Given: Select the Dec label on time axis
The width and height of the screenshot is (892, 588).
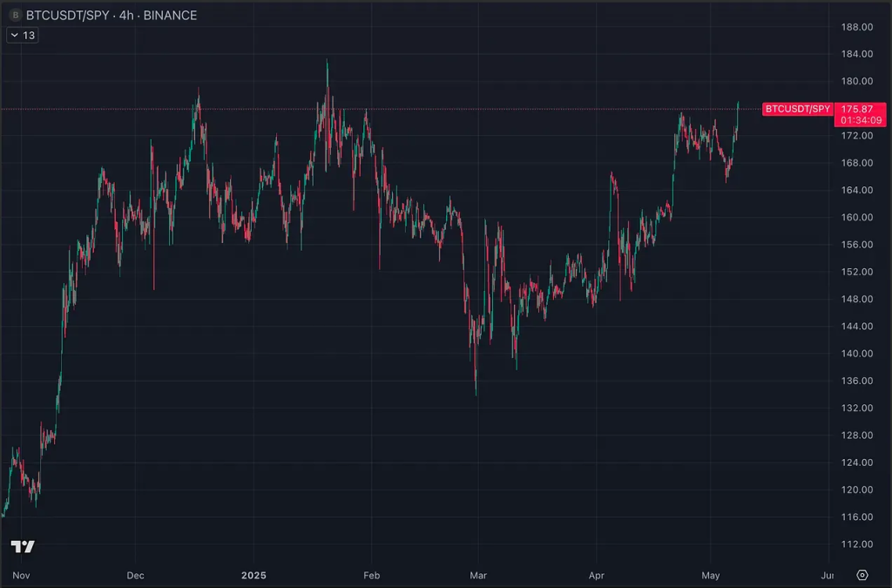Looking at the screenshot, I should pos(135,575).
